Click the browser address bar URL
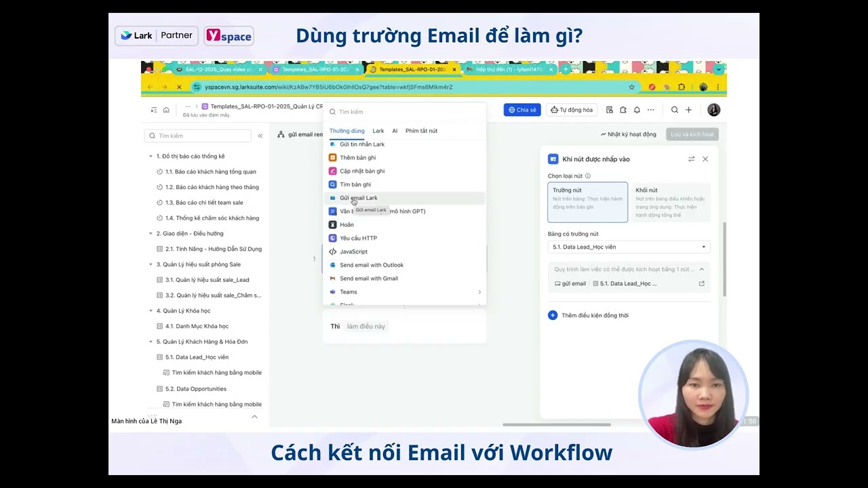 328,87
